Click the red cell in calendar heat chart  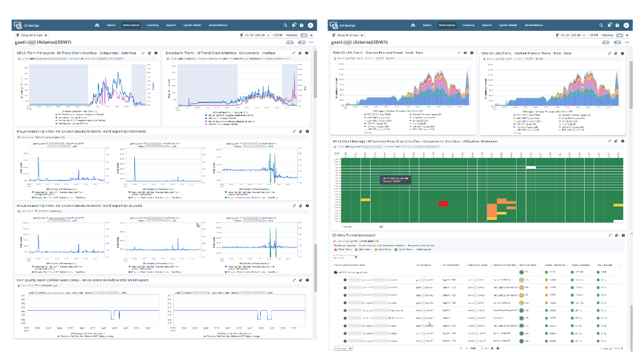pyautogui.click(x=444, y=203)
